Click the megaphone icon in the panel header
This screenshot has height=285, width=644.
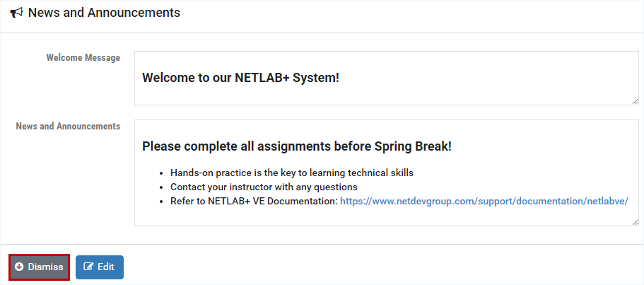coord(17,13)
